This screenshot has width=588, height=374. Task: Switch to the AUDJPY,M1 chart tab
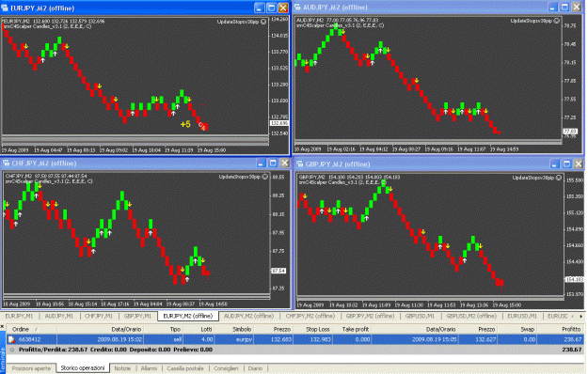[x=59, y=316]
